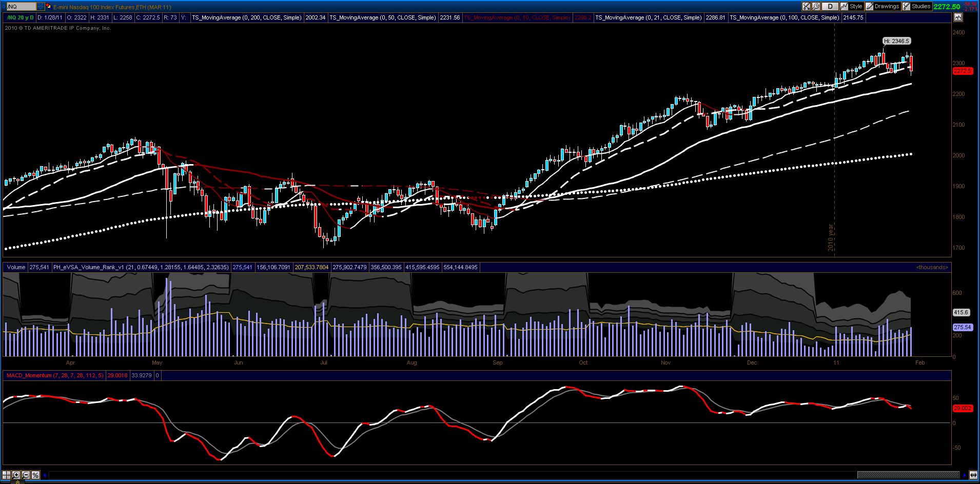Click the yellow 207,533.7804 volume value
Screen dimensions: 980x484
click(x=312, y=267)
